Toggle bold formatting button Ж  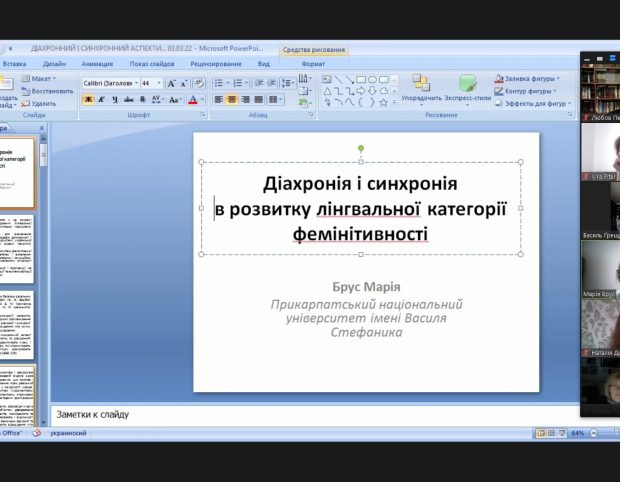(88, 100)
